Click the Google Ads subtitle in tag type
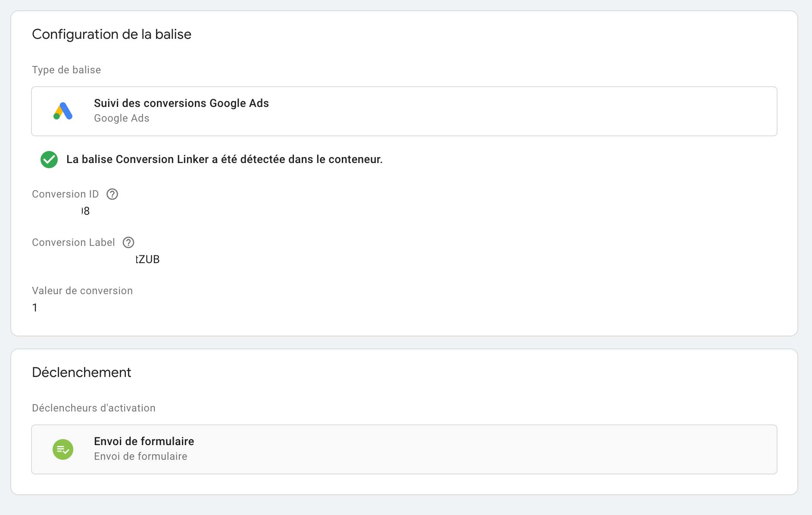The image size is (812, 515). [122, 118]
